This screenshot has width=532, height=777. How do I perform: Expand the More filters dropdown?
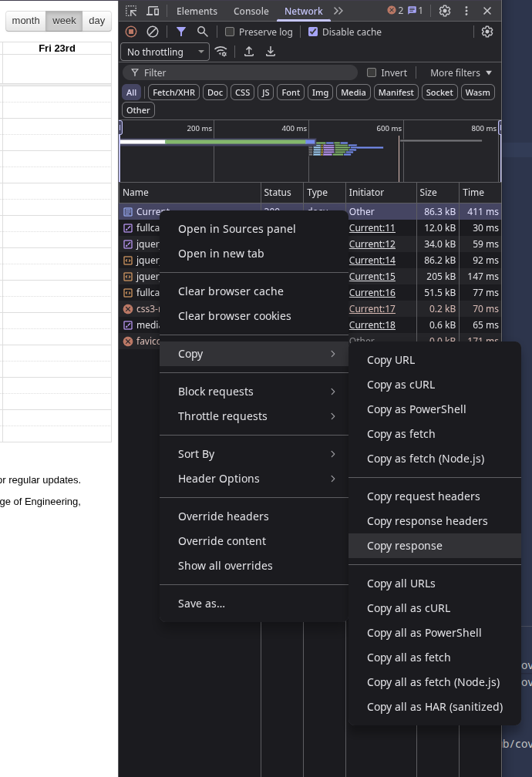pyautogui.click(x=460, y=72)
